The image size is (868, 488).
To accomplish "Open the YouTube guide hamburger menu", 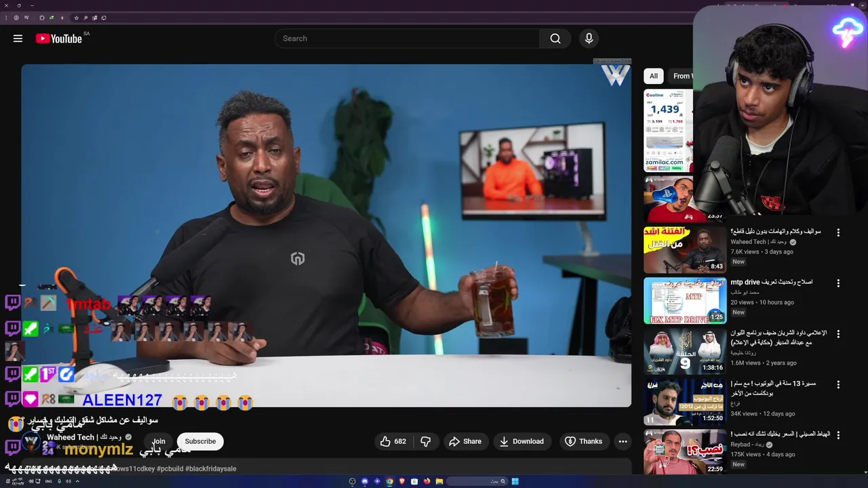I will 18,39.
